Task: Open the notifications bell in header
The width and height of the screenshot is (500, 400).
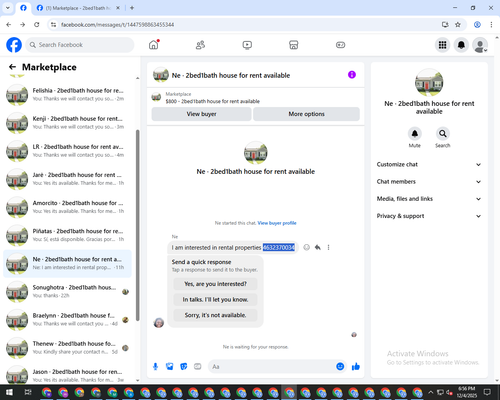Action: [x=461, y=45]
